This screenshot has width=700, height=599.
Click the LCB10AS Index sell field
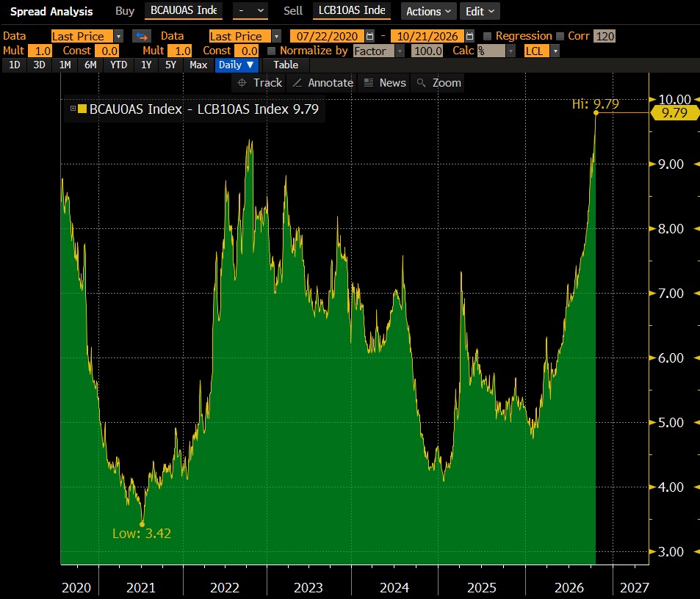352,11
